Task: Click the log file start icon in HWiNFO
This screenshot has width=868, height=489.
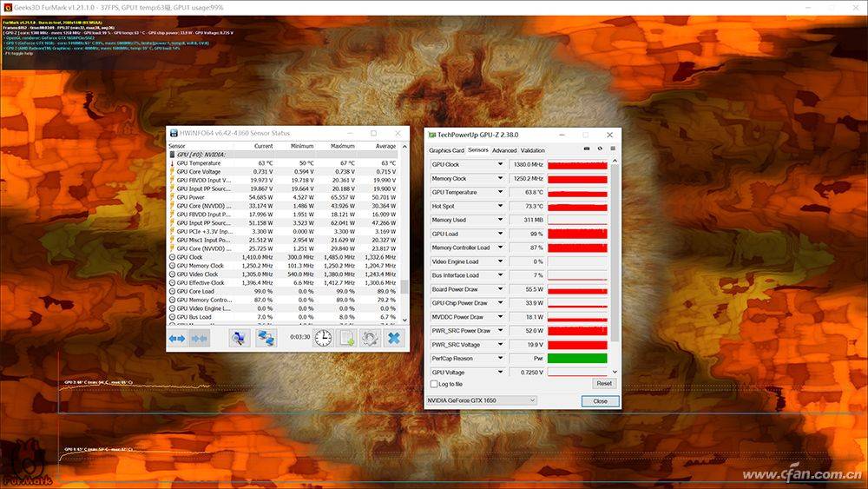Action: point(347,339)
